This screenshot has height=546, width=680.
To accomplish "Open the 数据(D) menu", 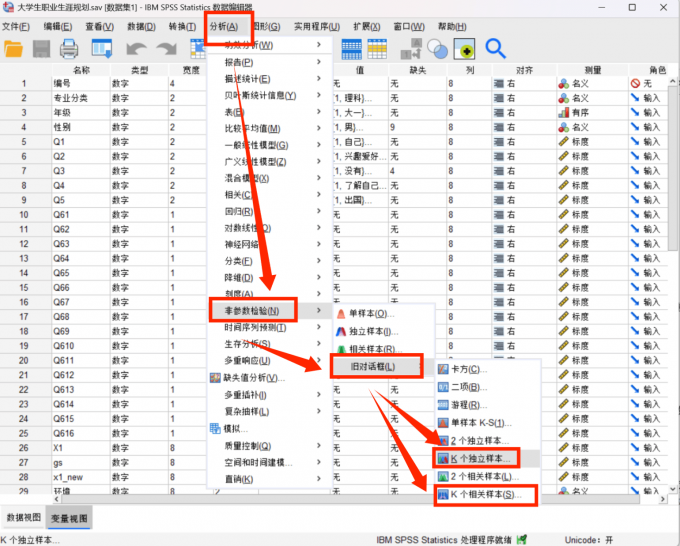I will tap(141, 26).
